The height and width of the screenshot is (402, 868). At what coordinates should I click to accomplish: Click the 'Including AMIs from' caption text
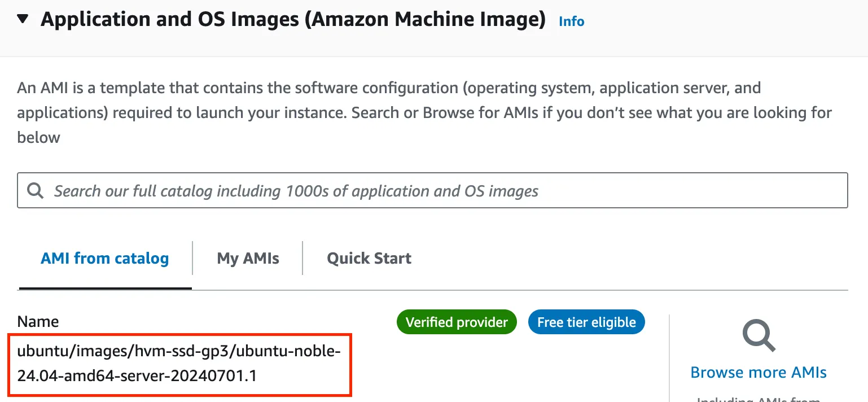tap(759, 399)
